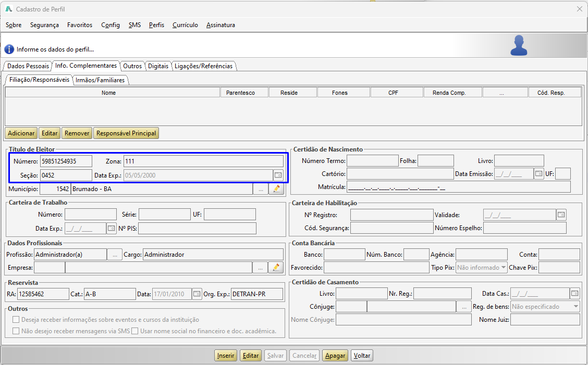Screen dimensions: 588x365
Task: Click the Cartório input field
Action: click(x=400, y=173)
